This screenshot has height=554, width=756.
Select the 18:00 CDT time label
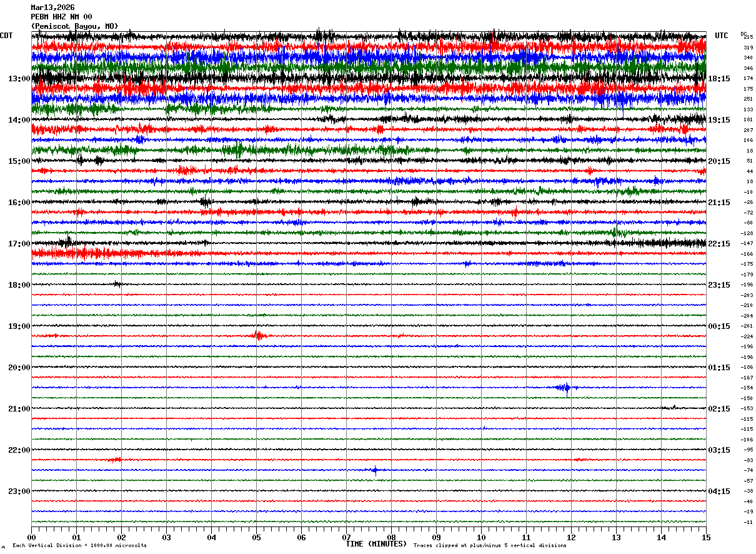pyautogui.click(x=19, y=285)
